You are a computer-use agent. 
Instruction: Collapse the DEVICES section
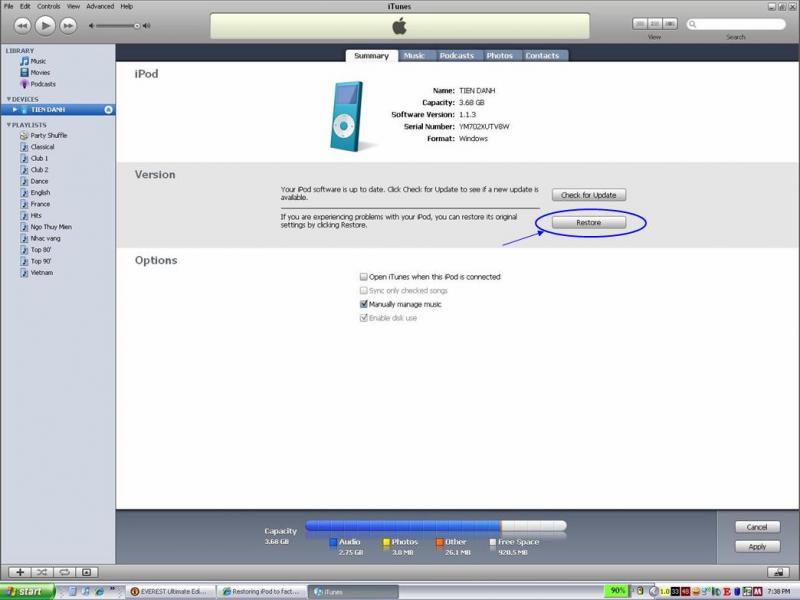coord(8,99)
